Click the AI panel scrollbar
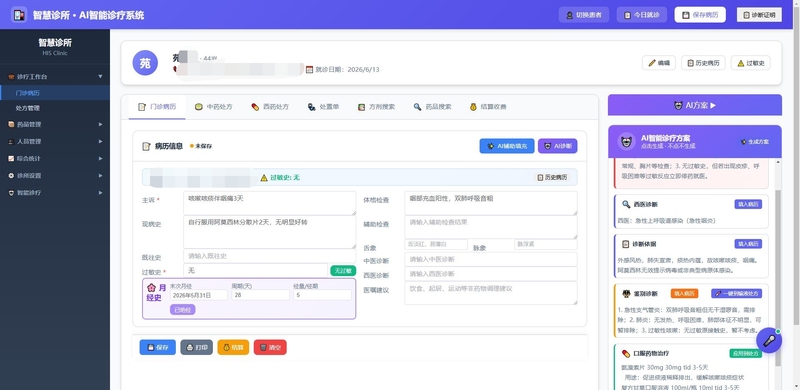This screenshot has height=390, width=800. tap(778, 278)
